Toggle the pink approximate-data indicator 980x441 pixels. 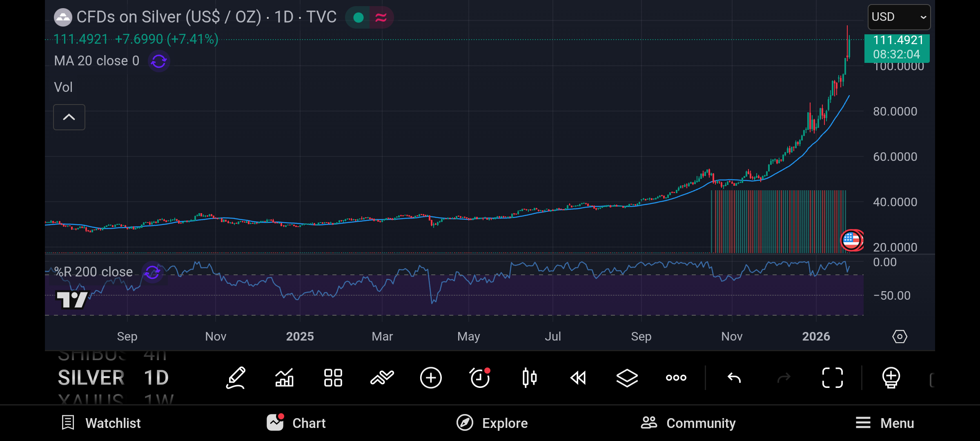[381, 18]
